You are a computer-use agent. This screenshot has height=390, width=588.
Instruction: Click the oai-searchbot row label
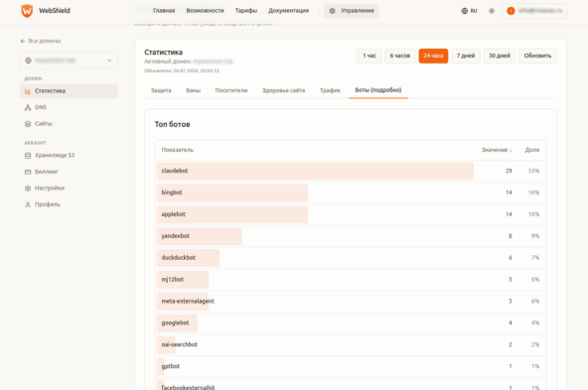(179, 344)
